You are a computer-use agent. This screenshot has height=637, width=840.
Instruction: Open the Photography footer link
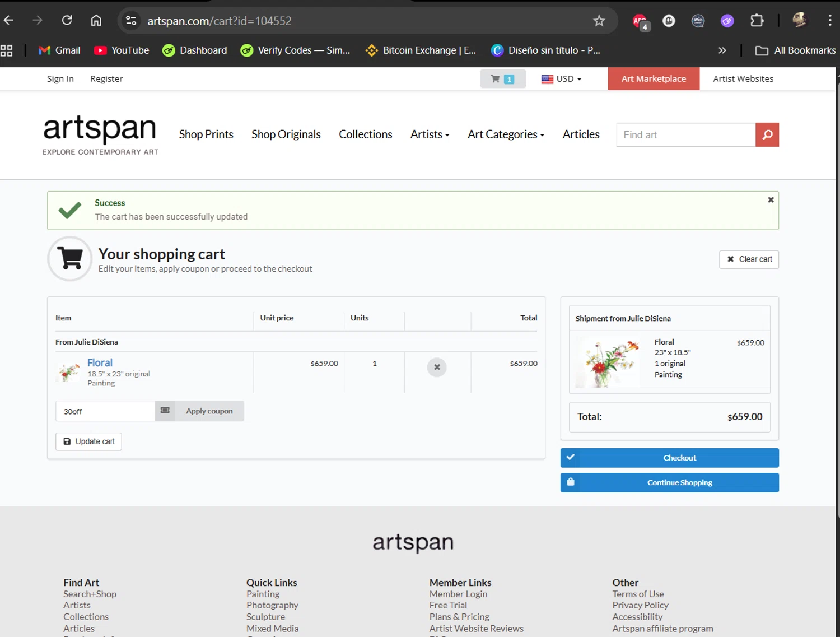(272, 605)
